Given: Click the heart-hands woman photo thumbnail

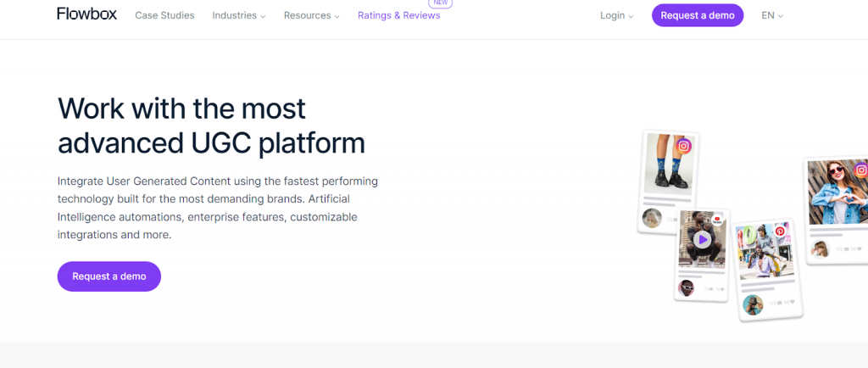Looking at the screenshot, I should coord(837,193).
